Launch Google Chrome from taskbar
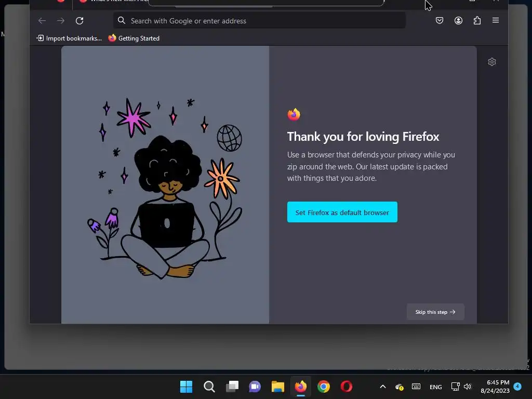 [323, 387]
